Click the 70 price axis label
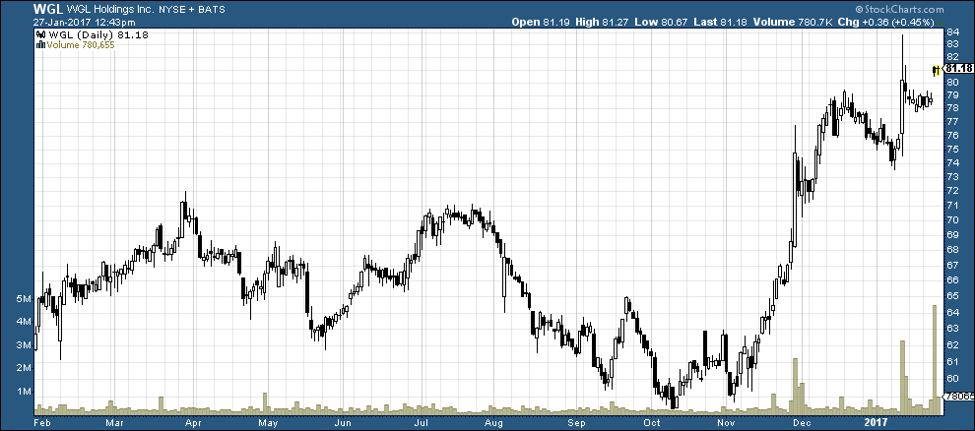 coord(951,220)
